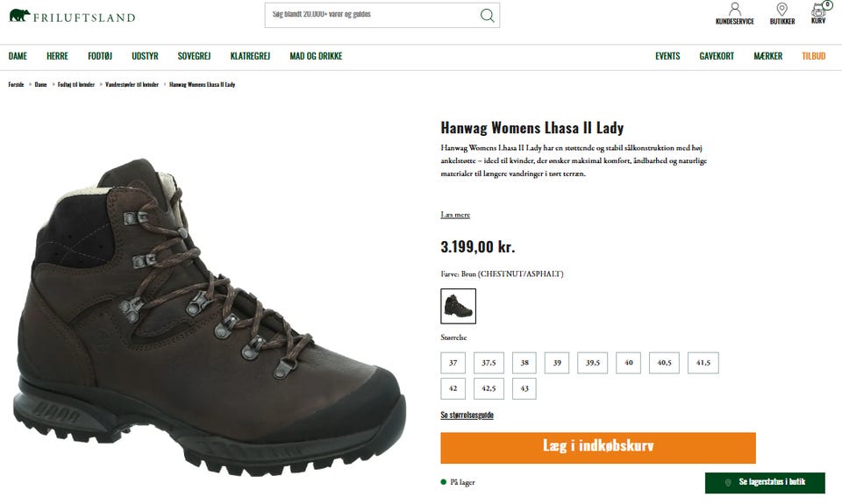Screen dimensions: 842x504
Task: Open Butikker store locator icon
Action: pyautogui.click(x=781, y=14)
